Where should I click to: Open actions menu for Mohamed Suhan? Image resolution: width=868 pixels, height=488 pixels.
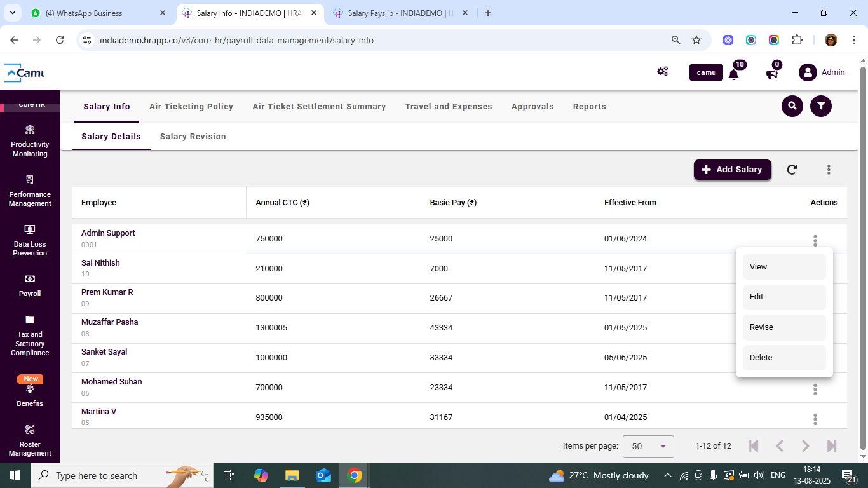(x=815, y=390)
